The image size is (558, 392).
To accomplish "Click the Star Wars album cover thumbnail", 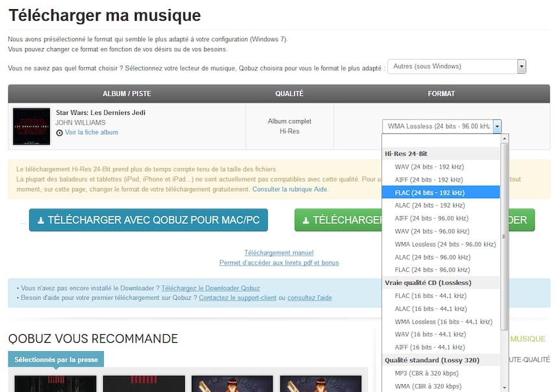I will click(x=31, y=127).
